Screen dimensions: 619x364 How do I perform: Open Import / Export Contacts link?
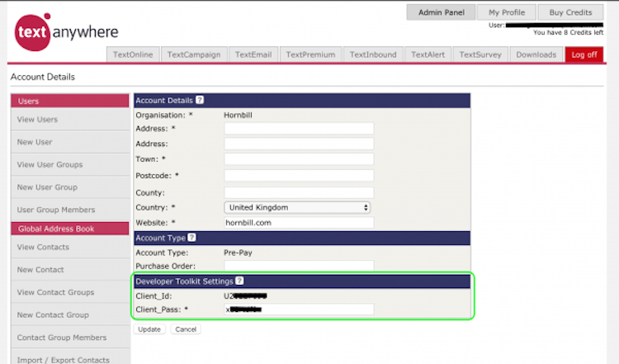tap(70, 357)
